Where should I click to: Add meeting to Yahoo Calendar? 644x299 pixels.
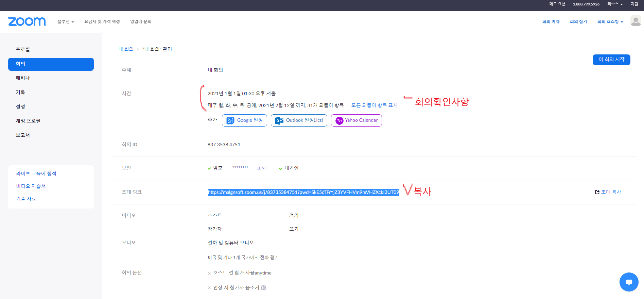(x=356, y=120)
